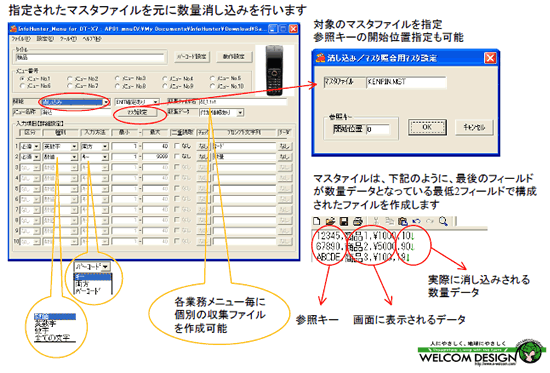
Task: Select the メニュー No.1 radio button
Action: 22,79
